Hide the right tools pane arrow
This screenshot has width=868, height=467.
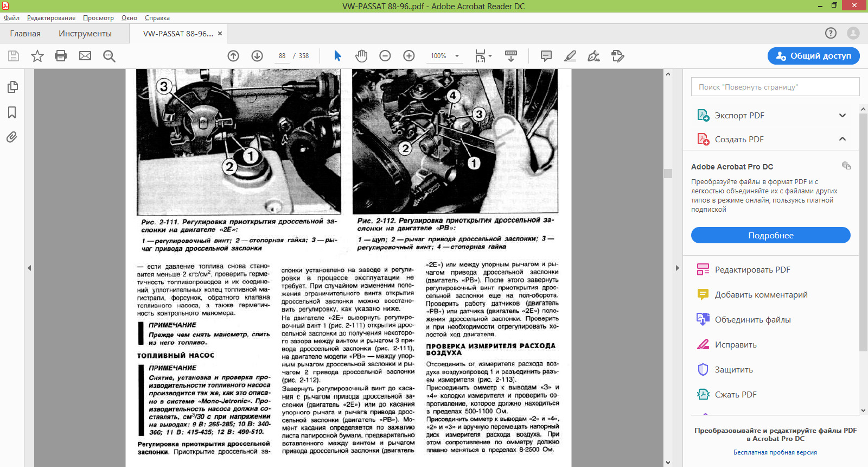pos(677,268)
